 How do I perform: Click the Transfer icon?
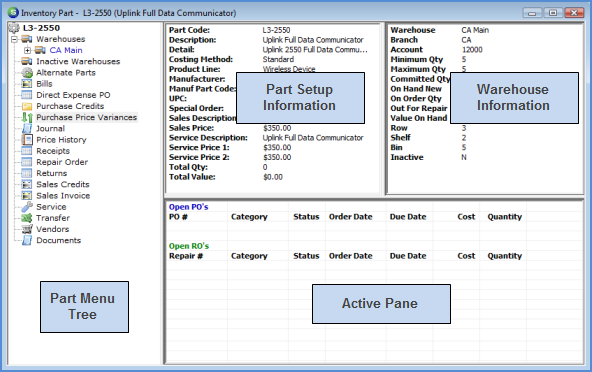(x=26, y=218)
